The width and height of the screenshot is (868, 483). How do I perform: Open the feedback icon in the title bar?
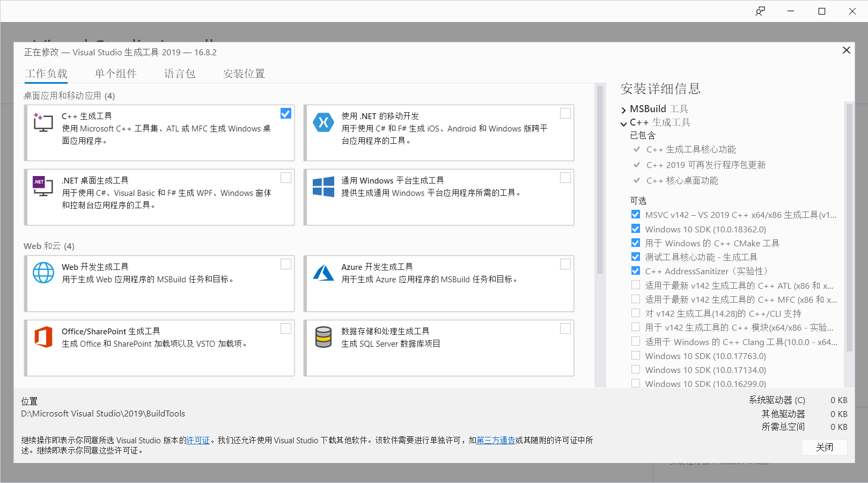(x=760, y=11)
